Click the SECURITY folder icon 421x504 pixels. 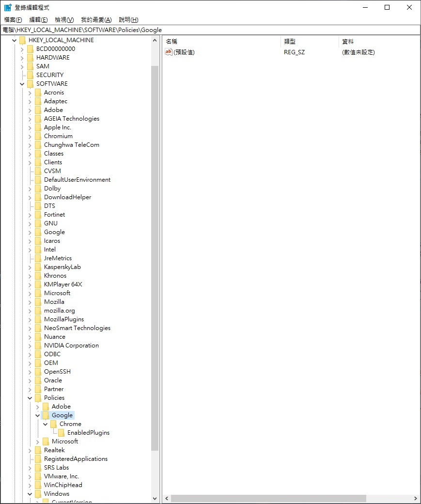(30, 75)
